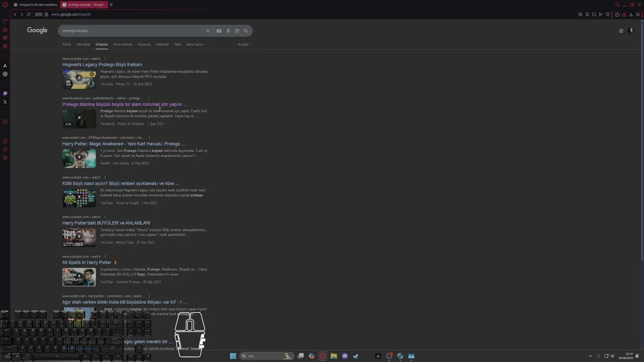The width and height of the screenshot is (644, 362).
Task: Click the padlock site info icon
Action: pyautogui.click(x=46, y=15)
